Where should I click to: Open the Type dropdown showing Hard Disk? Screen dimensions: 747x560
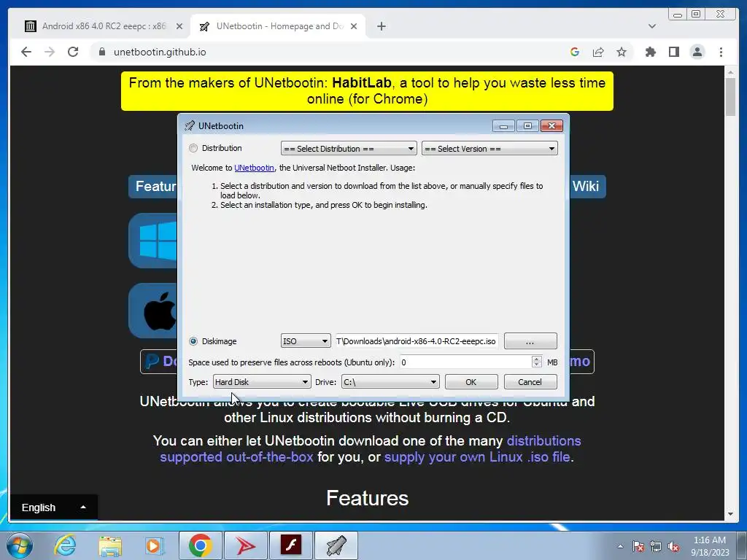click(262, 382)
